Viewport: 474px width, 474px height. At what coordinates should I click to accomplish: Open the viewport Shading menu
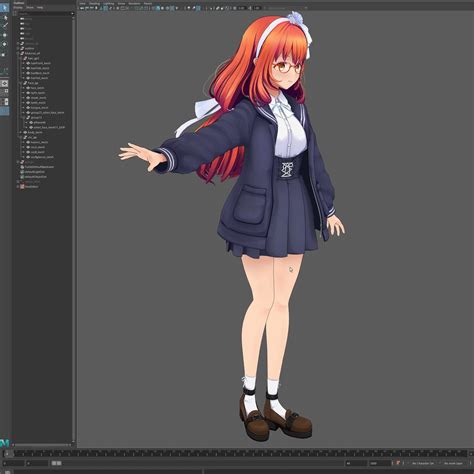coord(94,3)
